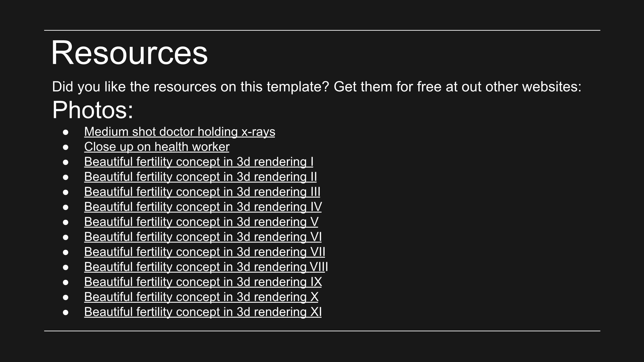
Task: Place cursor in 'Did you like the resources' sentence
Action: point(317,87)
